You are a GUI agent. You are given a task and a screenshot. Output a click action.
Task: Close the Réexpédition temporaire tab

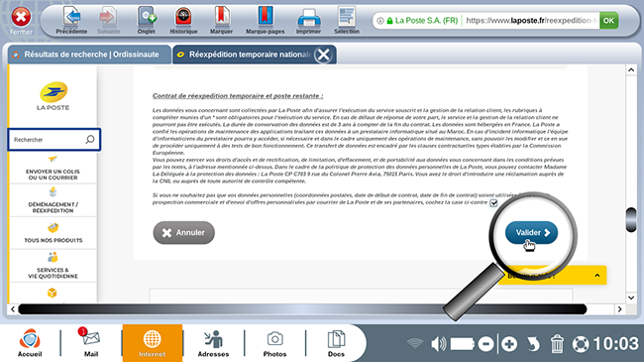pyautogui.click(x=323, y=55)
